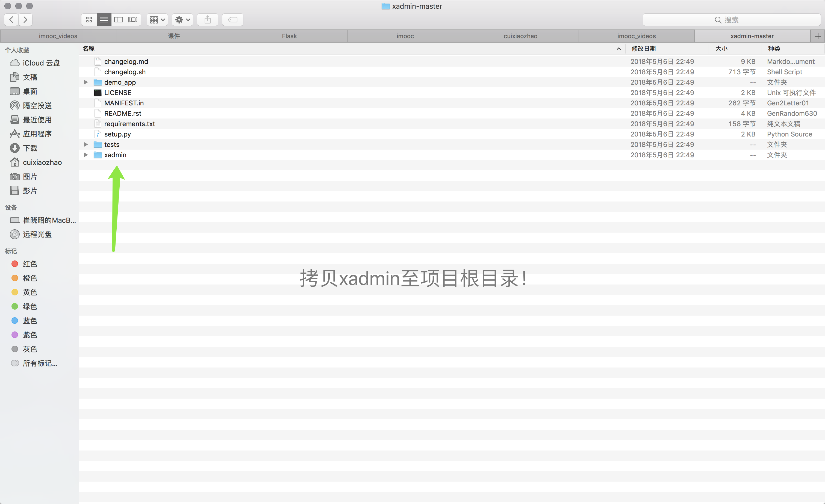Click the Share toolbar button
This screenshot has width=825, height=504.
tap(207, 20)
